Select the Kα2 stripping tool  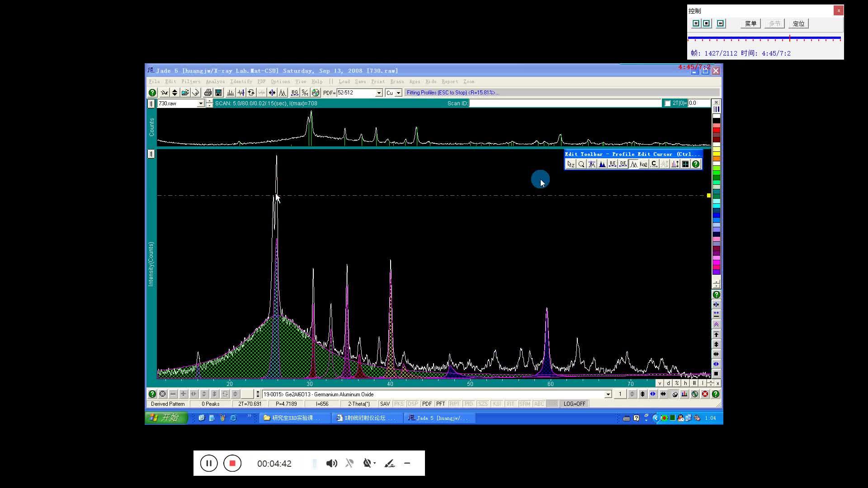click(x=643, y=164)
